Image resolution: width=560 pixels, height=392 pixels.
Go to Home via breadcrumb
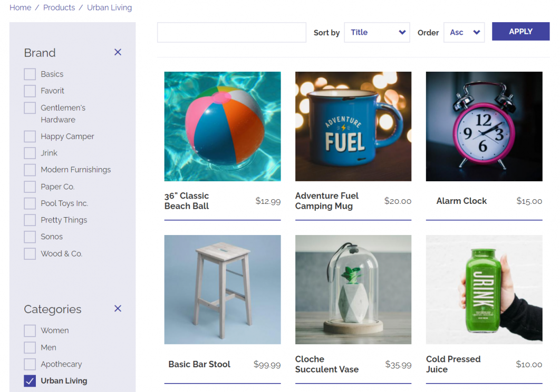(x=20, y=7)
